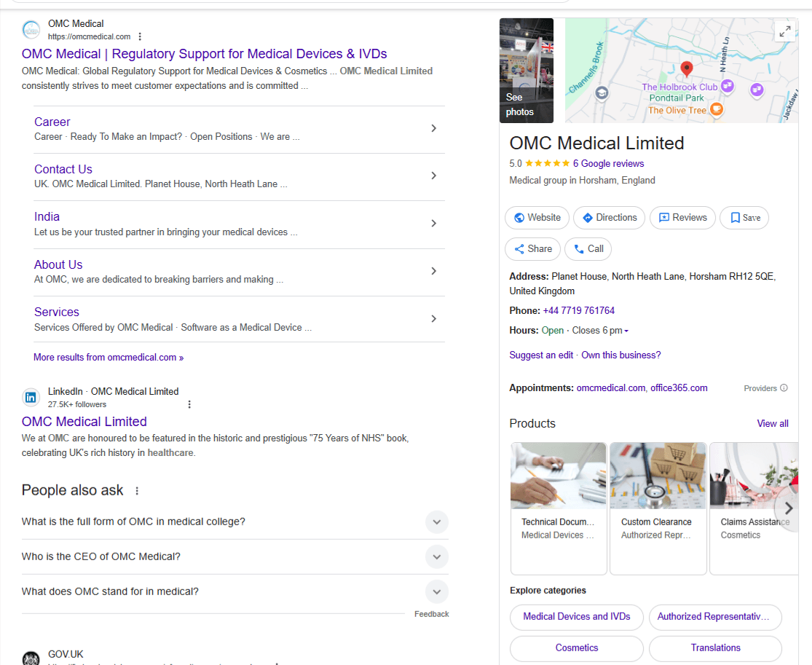This screenshot has width=812, height=665.
Task: Select Medical Devices and IVDs category
Action: (x=576, y=617)
